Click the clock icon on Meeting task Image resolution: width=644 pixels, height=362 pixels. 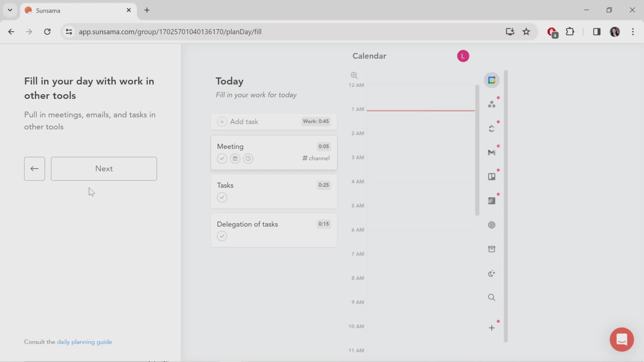pyautogui.click(x=248, y=158)
